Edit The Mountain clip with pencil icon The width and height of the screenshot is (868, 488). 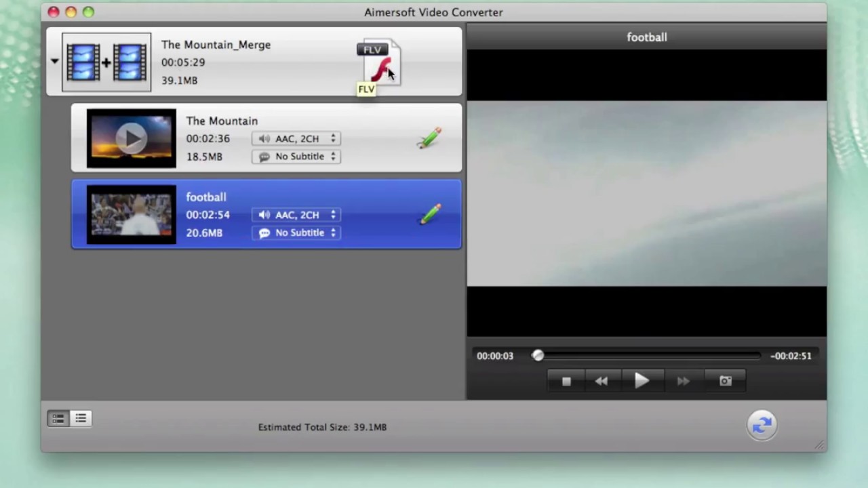429,138
